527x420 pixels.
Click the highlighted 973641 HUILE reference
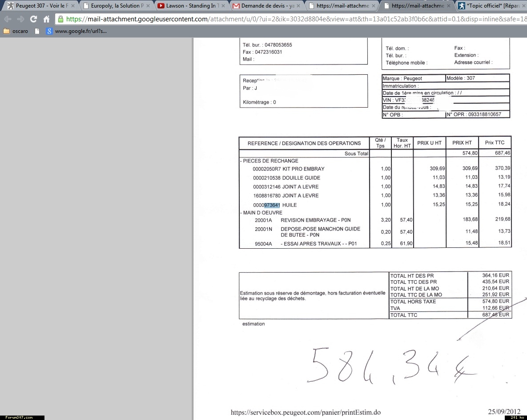click(272, 205)
